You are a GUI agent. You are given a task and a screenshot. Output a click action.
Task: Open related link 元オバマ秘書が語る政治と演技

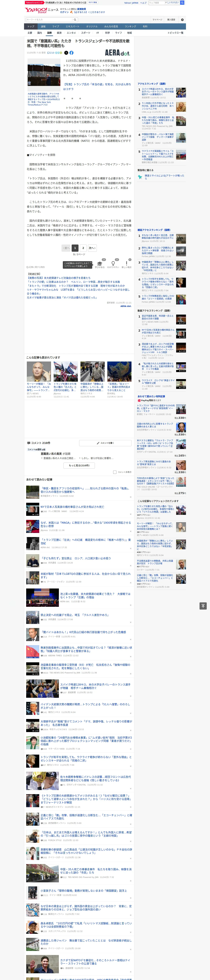tap(62, 297)
